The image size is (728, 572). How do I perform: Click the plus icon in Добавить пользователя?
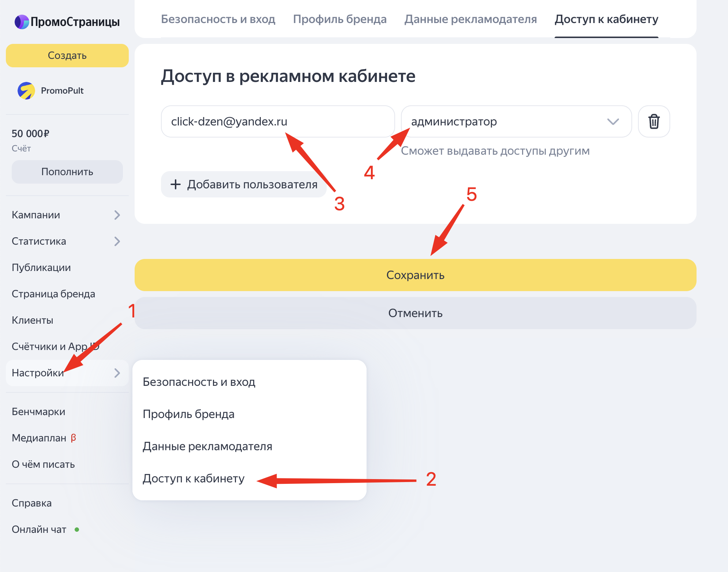tap(176, 184)
